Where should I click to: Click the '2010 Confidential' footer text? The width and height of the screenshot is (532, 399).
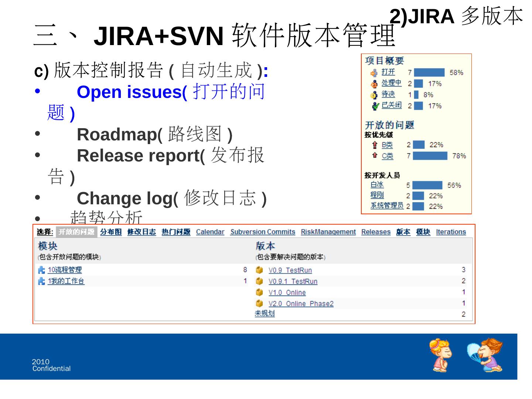(51, 365)
